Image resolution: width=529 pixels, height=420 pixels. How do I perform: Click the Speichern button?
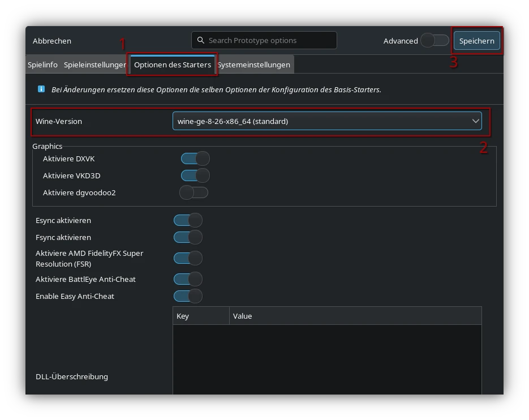coord(476,41)
